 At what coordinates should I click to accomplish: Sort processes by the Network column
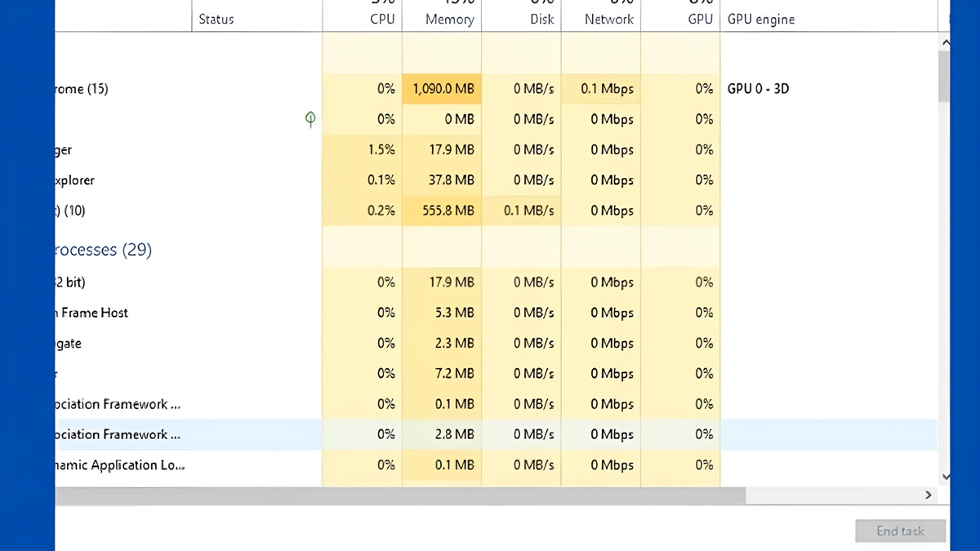(600, 19)
